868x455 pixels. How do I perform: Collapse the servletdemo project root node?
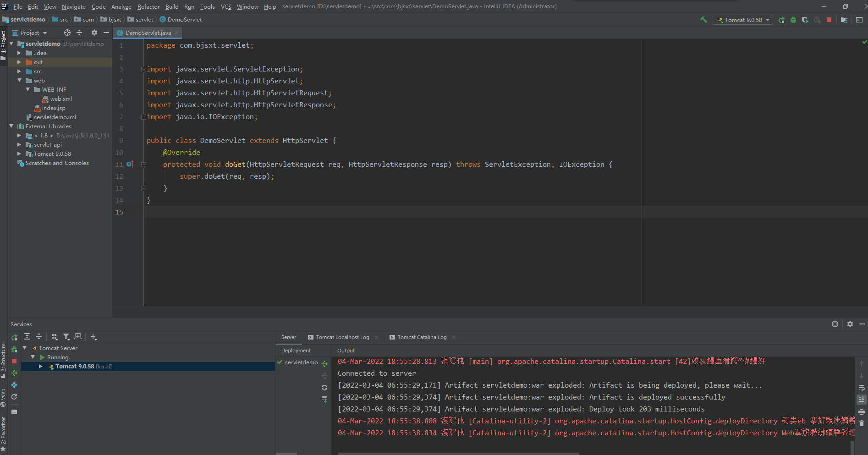click(11, 44)
